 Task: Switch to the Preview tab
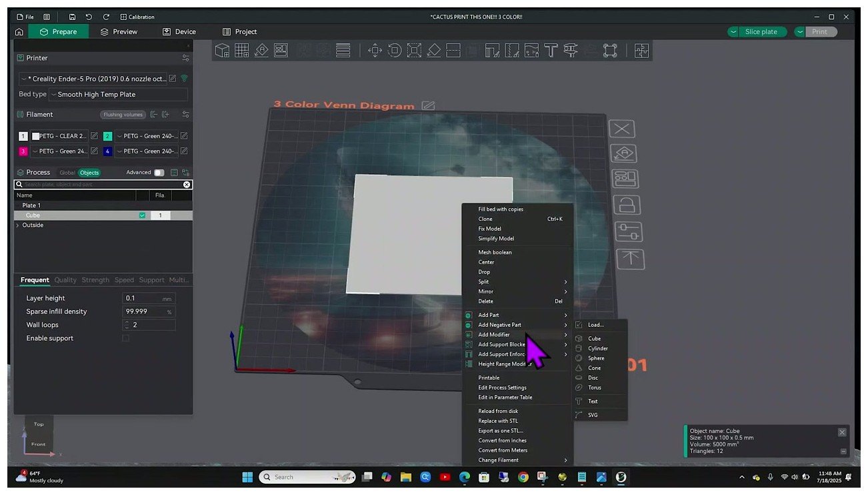click(x=119, y=31)
